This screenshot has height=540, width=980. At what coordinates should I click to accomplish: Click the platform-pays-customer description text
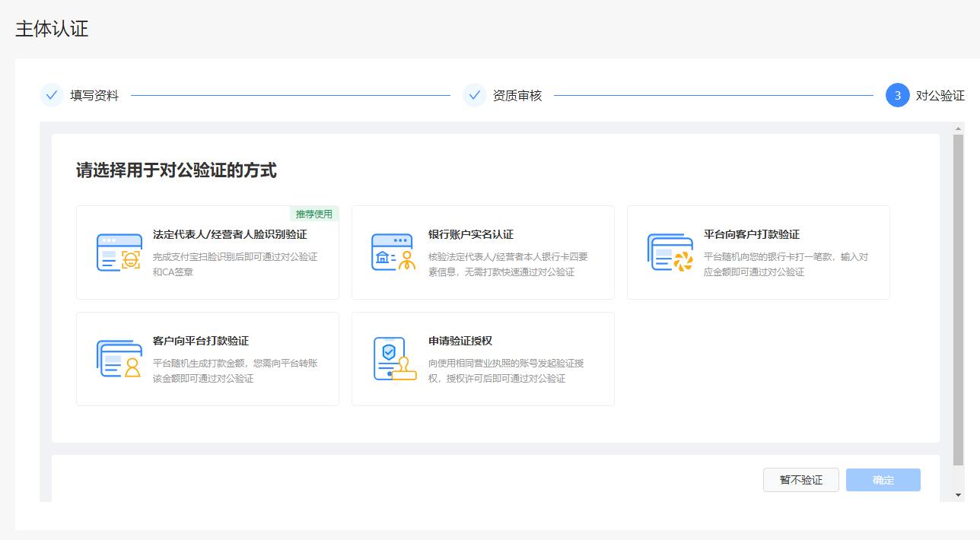tap(786, 264)
